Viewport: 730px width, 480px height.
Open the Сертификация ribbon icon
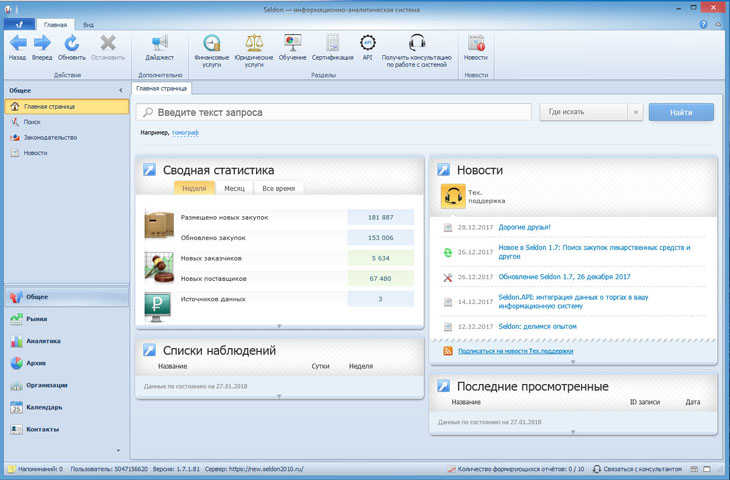[332, 43]
